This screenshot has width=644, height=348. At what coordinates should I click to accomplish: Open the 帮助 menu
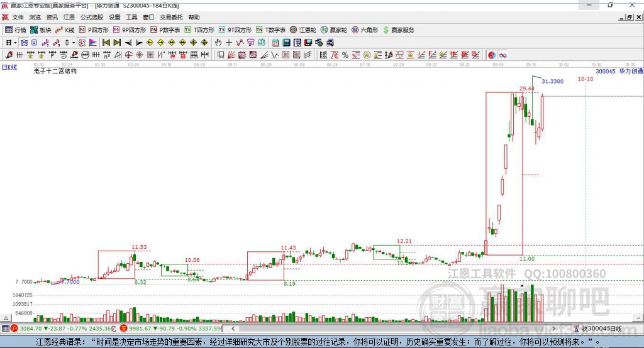(x=194, y=17)
